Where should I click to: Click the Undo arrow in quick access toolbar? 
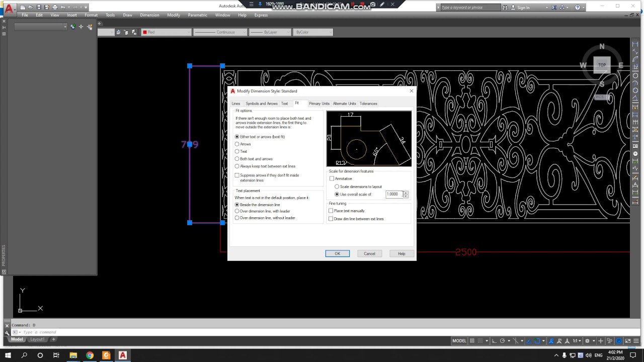(x=63, y=7)
